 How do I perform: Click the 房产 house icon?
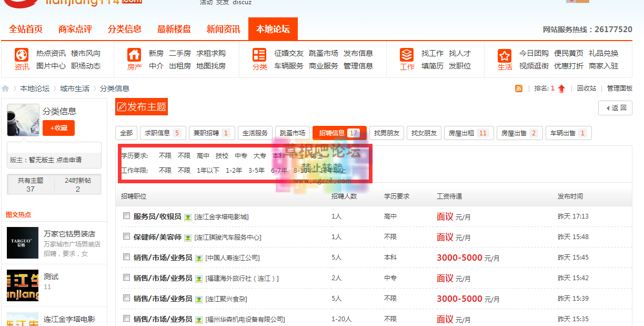pos(134,54)
